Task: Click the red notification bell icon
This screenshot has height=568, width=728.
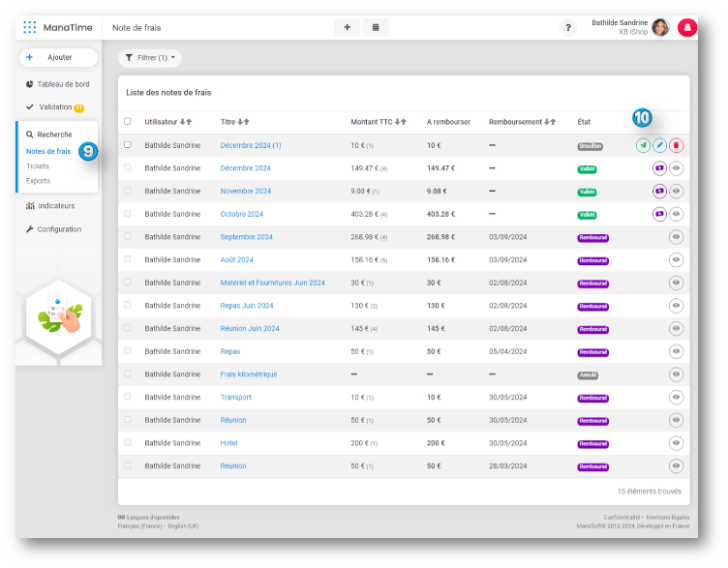Action: (x=687, y=28)
